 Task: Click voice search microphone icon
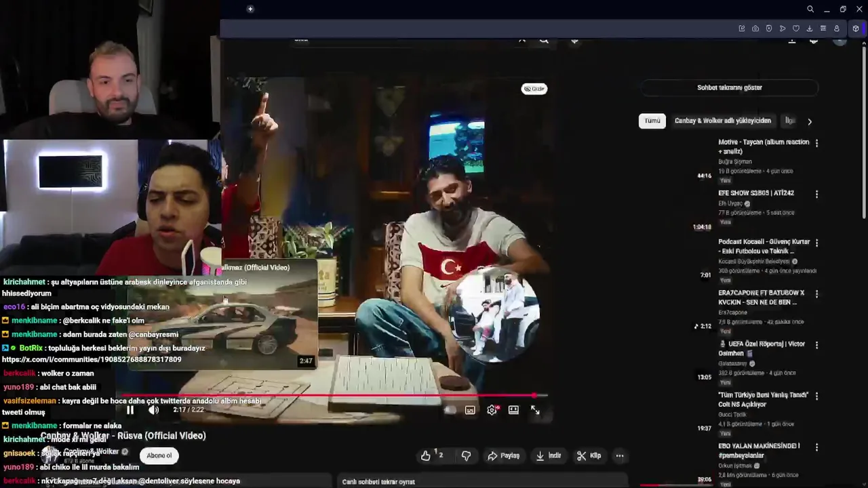pos(574,41)
